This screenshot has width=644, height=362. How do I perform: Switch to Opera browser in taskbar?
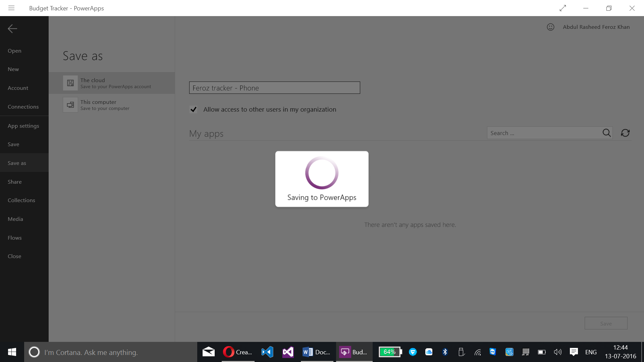point(238,352)
